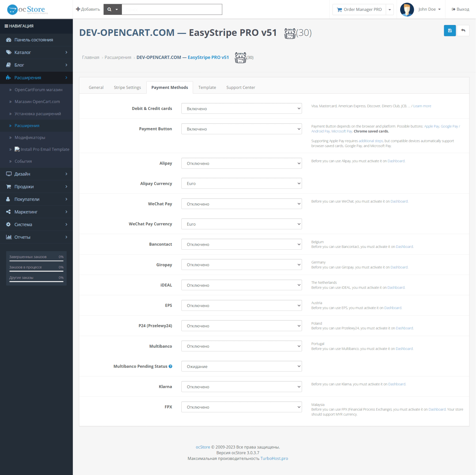Click the DEV crab logo in page title
This screenshot has height=475, width=476.
click(x=290, y=33)
